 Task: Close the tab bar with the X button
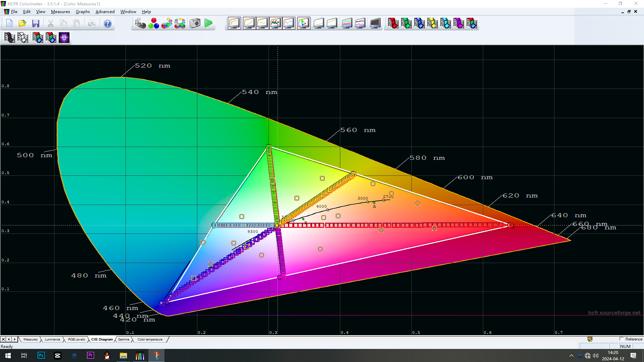tap(3, 339)
